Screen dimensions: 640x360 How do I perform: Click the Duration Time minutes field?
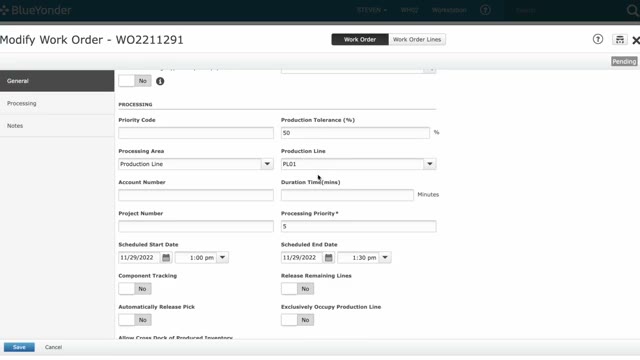point(347,195)
